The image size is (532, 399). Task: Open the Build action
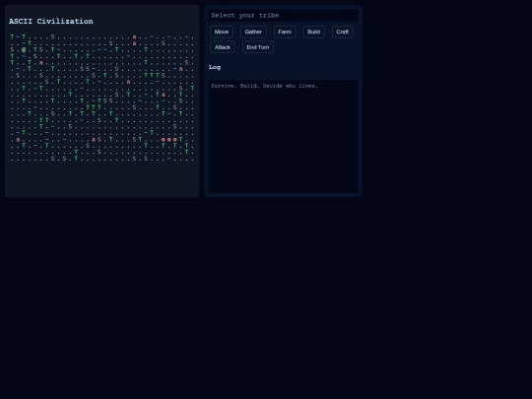pos(313,32)
